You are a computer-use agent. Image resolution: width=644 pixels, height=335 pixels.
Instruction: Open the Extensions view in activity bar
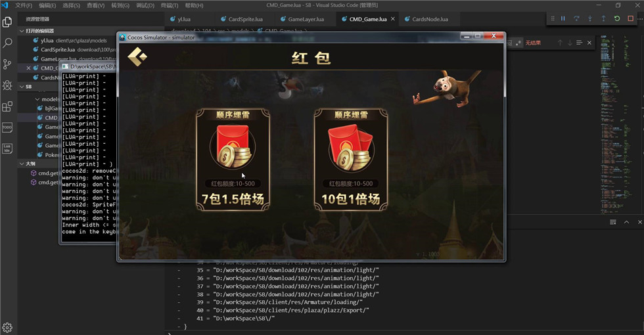[x=7, y=106]
